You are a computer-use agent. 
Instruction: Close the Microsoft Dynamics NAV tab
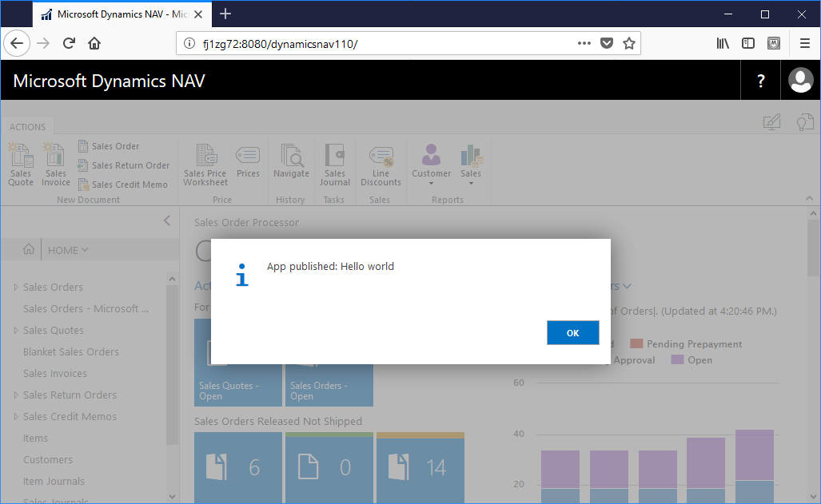point(198,14)
